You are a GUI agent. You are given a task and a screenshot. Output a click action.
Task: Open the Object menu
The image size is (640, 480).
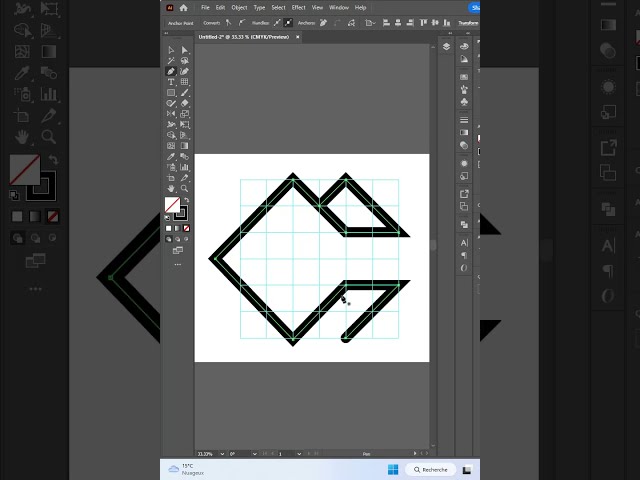tap(239, 8)
